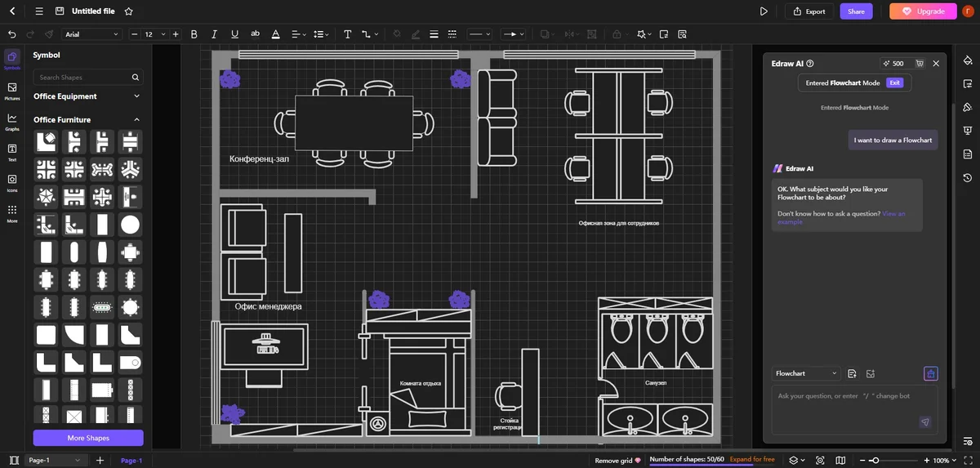Image resolution: width=980 pixels, height=468 pixels.
Task: Click the Undo arrow in the toolbar
Action: [11, 34]
